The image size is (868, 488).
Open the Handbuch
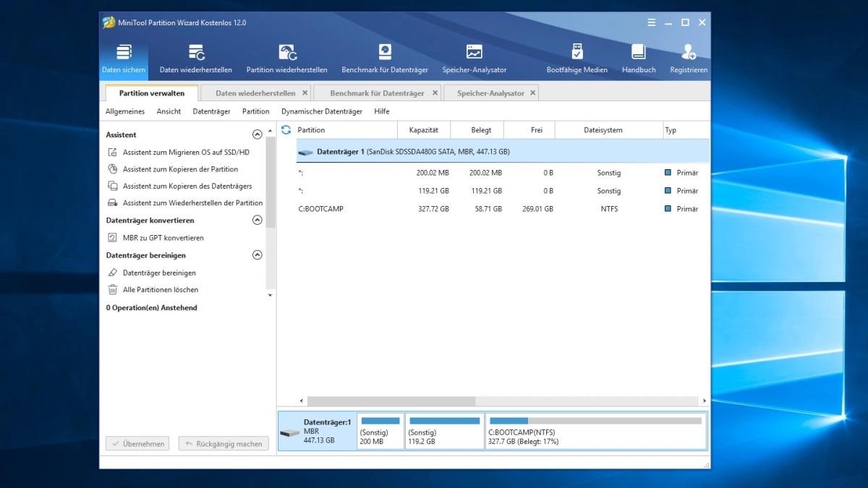click(639, 59)
